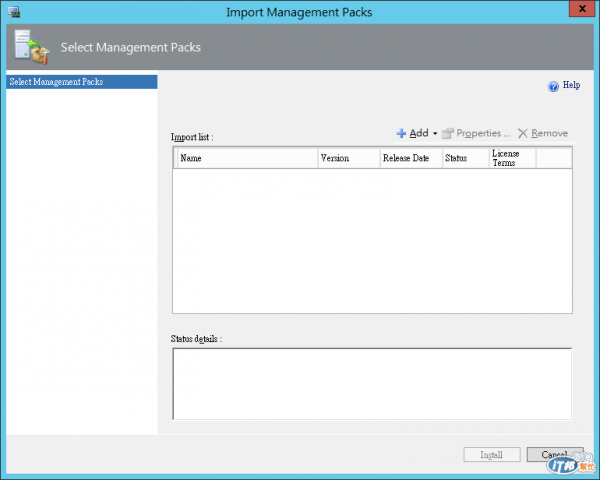The height and width of the screenshot is (480, 600).
Task: Sort by the Release Date column header
Action: [x=411, y=158]
